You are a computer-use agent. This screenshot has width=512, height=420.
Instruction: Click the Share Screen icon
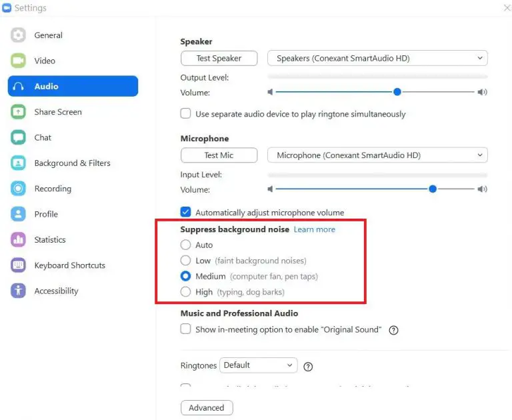18,112
